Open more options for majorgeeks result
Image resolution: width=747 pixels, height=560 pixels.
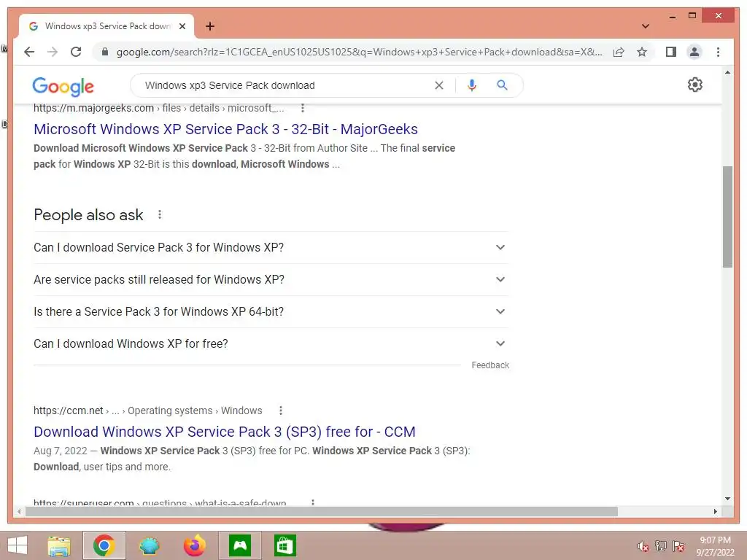tap(302, 108)
